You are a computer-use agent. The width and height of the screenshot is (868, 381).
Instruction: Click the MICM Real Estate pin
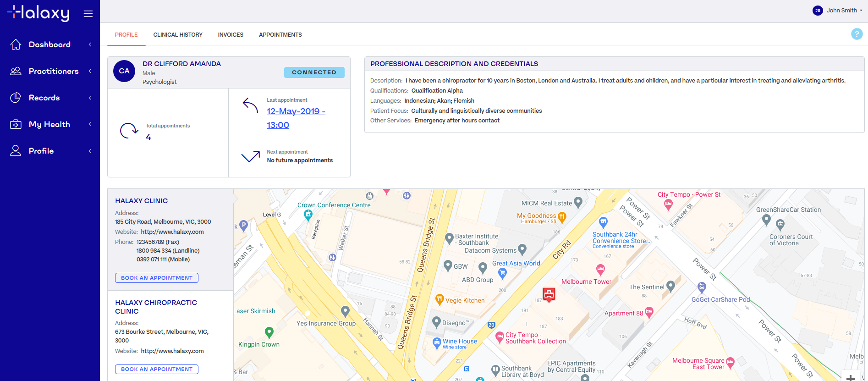[x=578, y=202]
